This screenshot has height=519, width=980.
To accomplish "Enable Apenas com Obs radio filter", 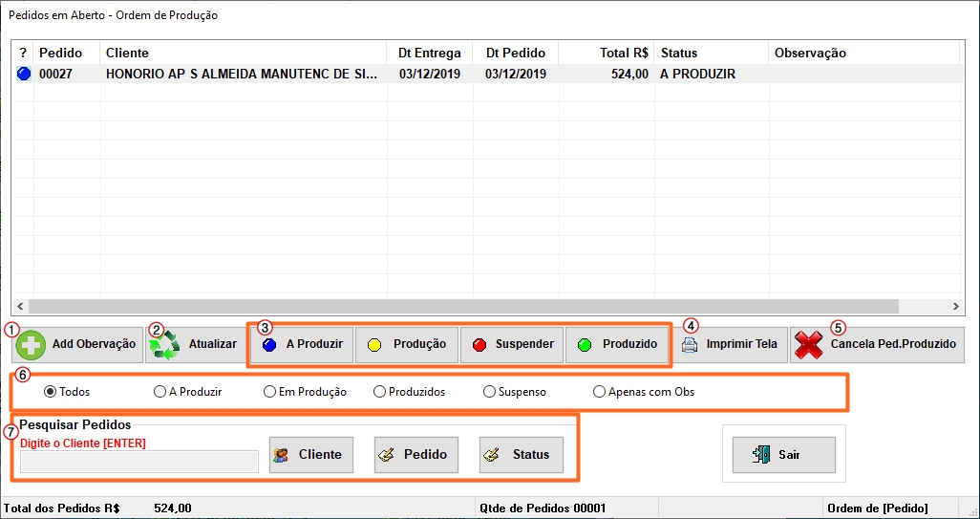I will coord(599,392).
